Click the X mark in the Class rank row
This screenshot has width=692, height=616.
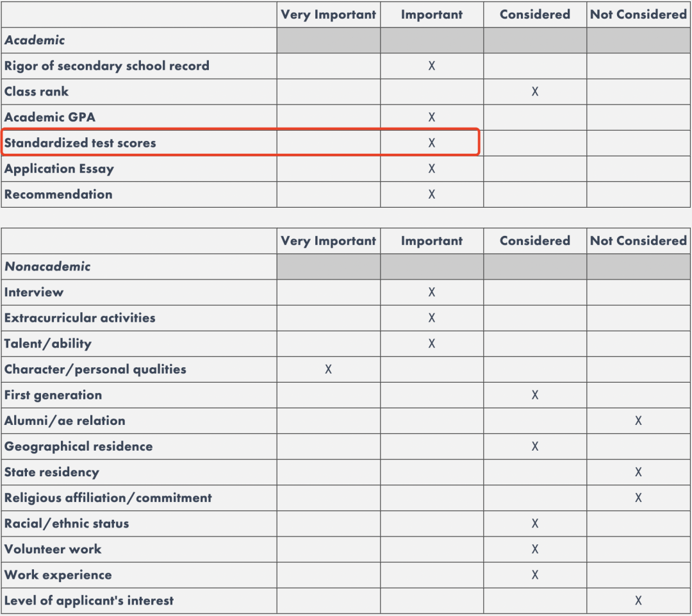pos(534,92)
